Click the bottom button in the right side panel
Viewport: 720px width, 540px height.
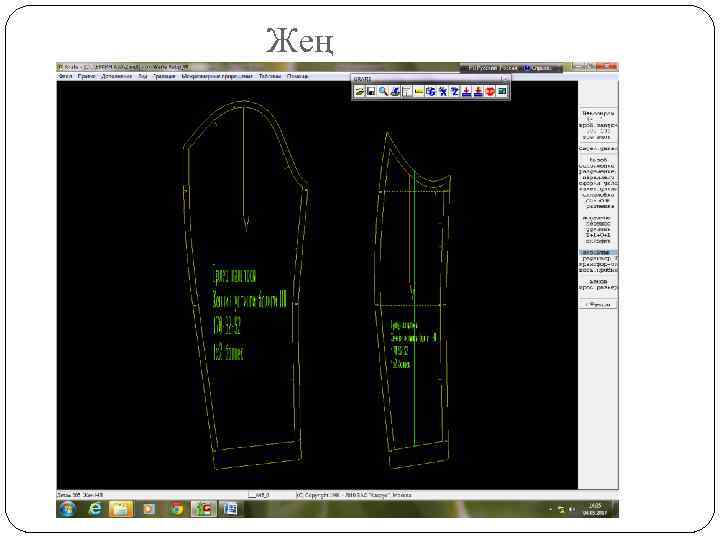598,304
